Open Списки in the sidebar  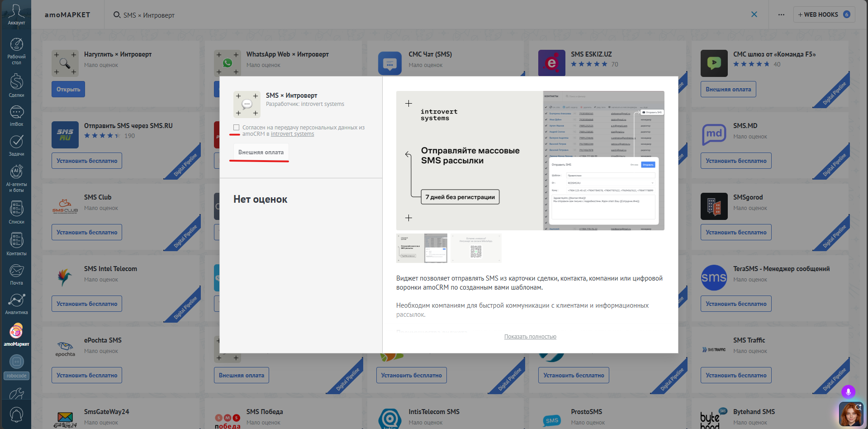pyautogui.click(x=16, y=212)
